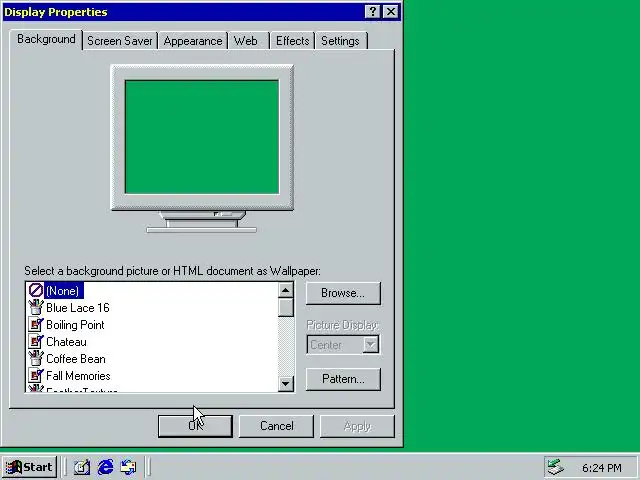Screen dimensions: 640x480
Task: Choose Fall Memories wallpaper
Action: (78, 376)
